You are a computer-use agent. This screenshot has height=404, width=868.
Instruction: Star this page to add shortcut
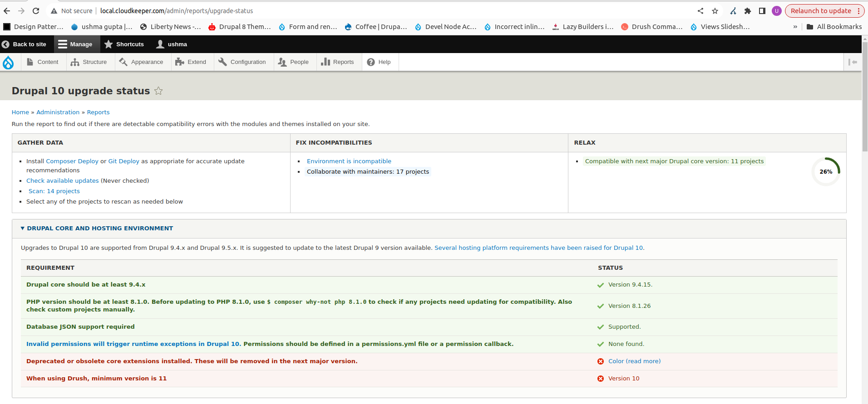(158, 91)
